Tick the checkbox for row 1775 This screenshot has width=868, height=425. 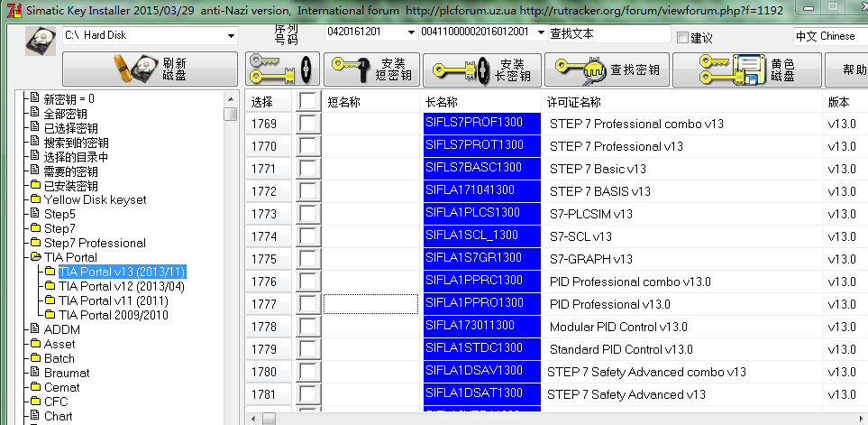point(308,259)
